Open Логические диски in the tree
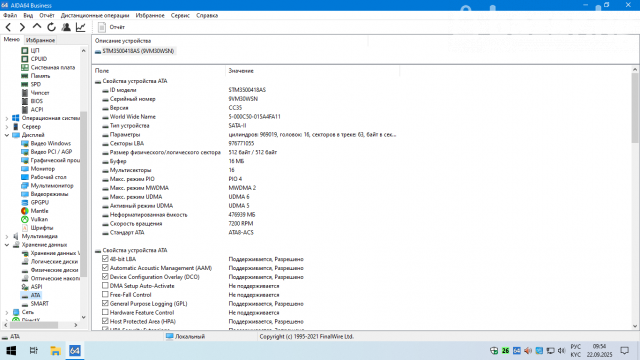Viewport: 640px width, 360px height. tap(54, 262)
